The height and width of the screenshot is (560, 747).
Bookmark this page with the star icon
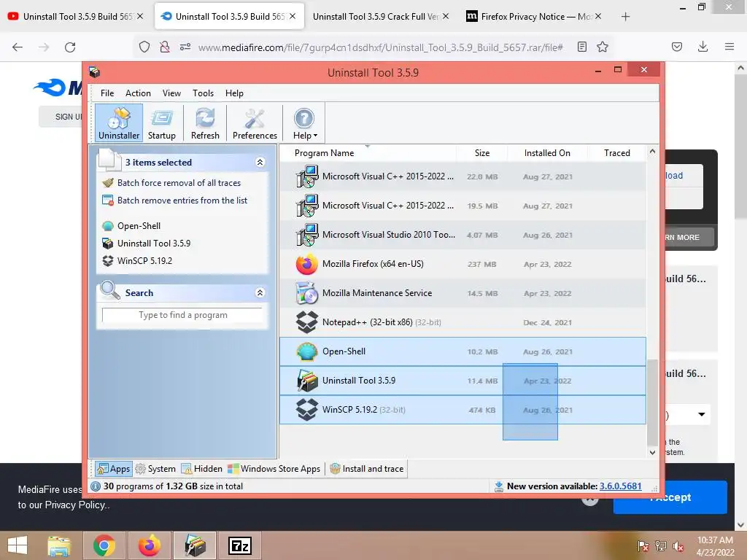[x=603, y=47]
